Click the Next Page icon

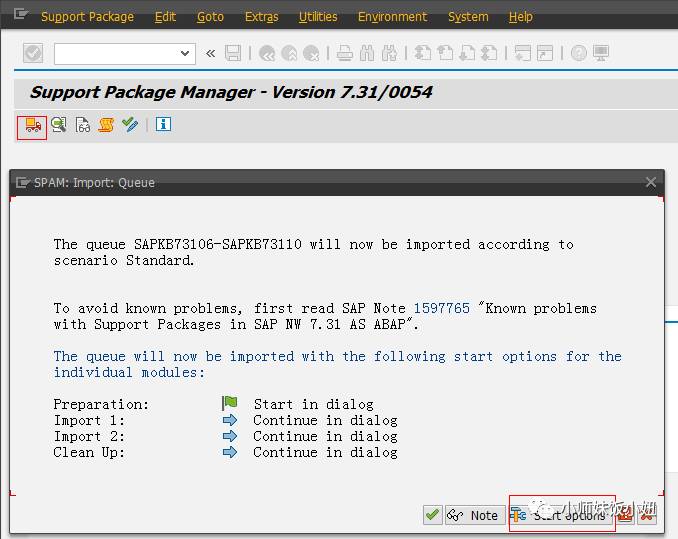(x=467, y=54)
